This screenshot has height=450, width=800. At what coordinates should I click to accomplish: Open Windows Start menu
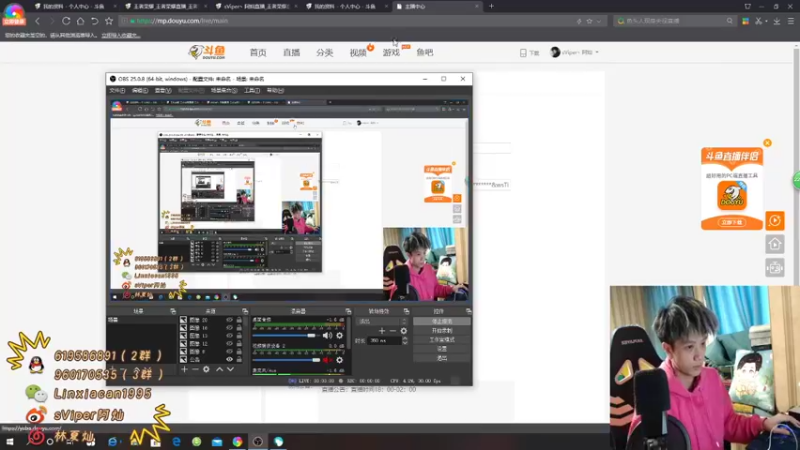point(10,442)
